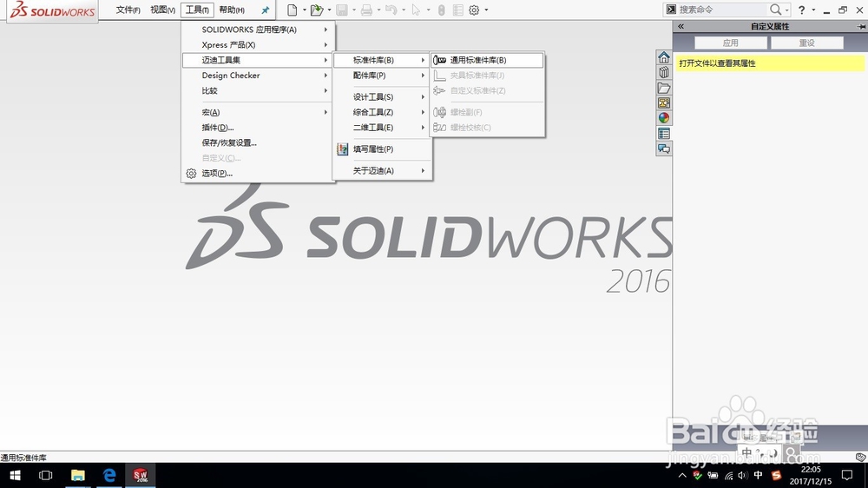Select 通用标准件库(B) menu entry
868x488 pixels.
tap(488, 60)
